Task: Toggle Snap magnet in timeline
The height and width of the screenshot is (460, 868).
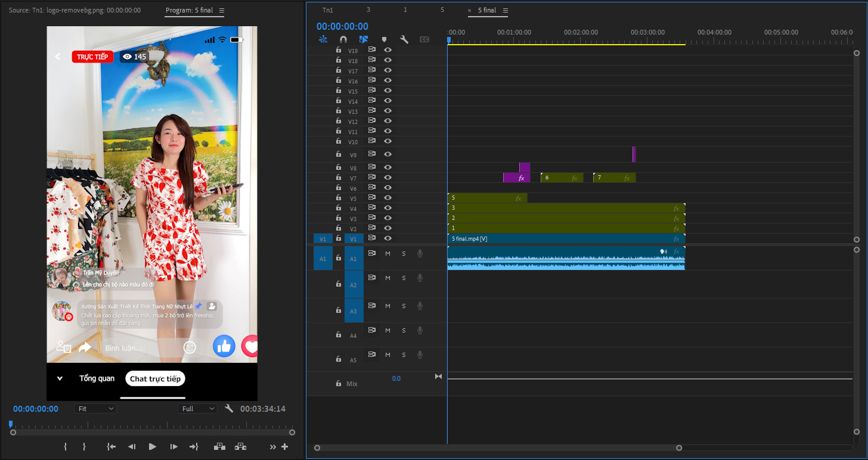Action: click(343, 39)
